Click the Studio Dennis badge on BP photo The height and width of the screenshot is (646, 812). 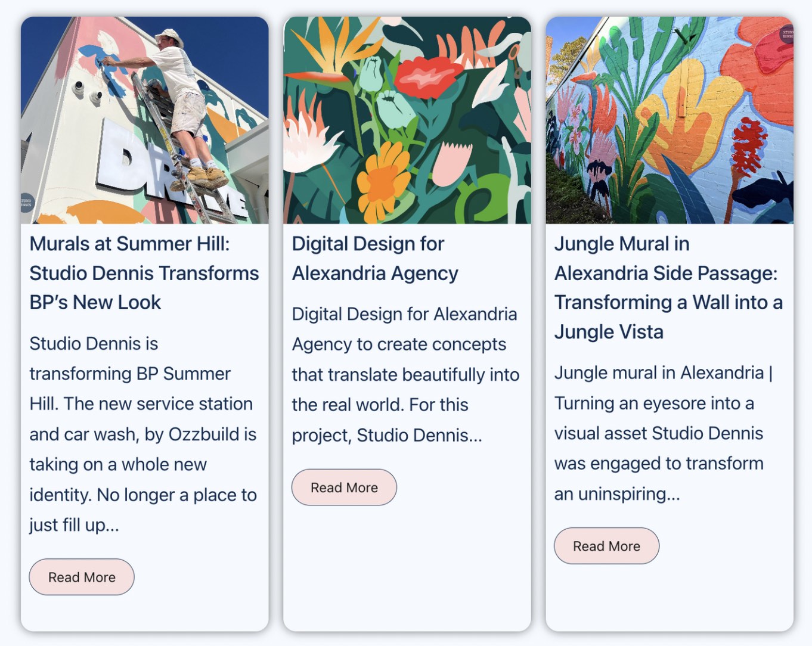(x=27, y=203)
